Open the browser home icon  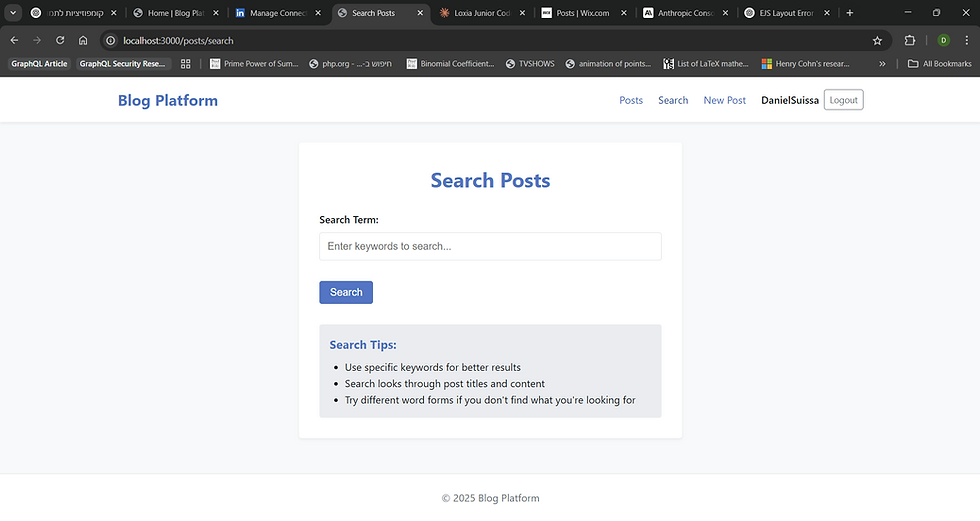click(83, 41)
